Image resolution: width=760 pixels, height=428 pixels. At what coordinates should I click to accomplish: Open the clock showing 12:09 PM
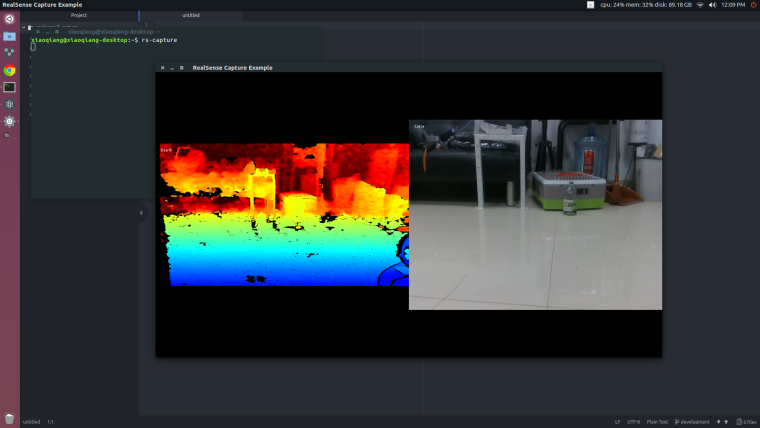point(733,5)
